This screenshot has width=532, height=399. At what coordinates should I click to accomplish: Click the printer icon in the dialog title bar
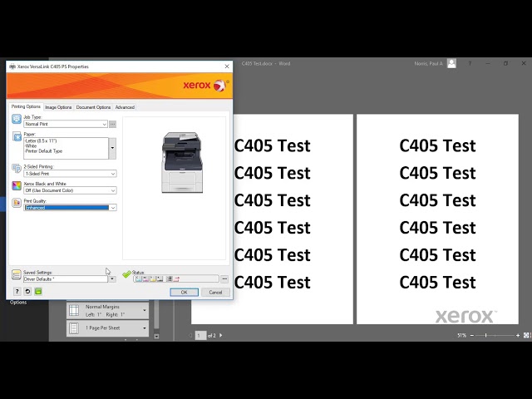click(x=12, y=66)
